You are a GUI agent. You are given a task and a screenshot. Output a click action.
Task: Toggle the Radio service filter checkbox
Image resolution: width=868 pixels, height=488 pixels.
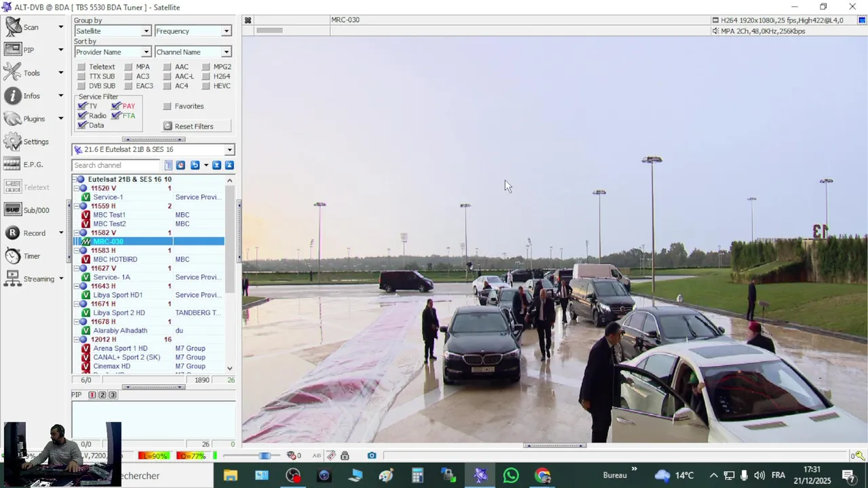click(83, 115)
